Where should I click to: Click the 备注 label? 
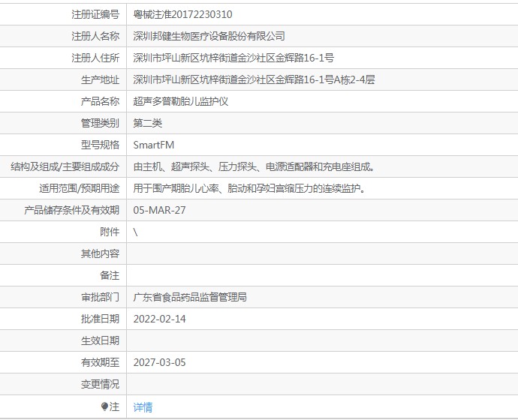point(110,275)
